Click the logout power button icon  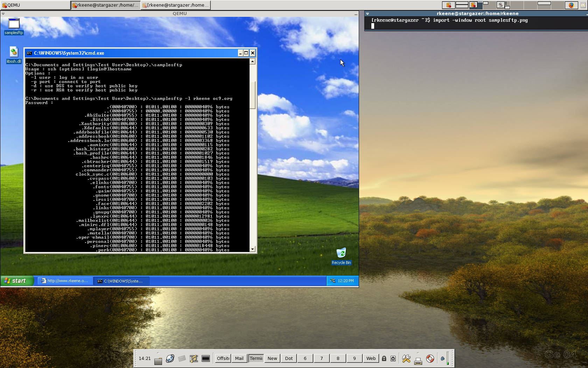tap(393, 359)
